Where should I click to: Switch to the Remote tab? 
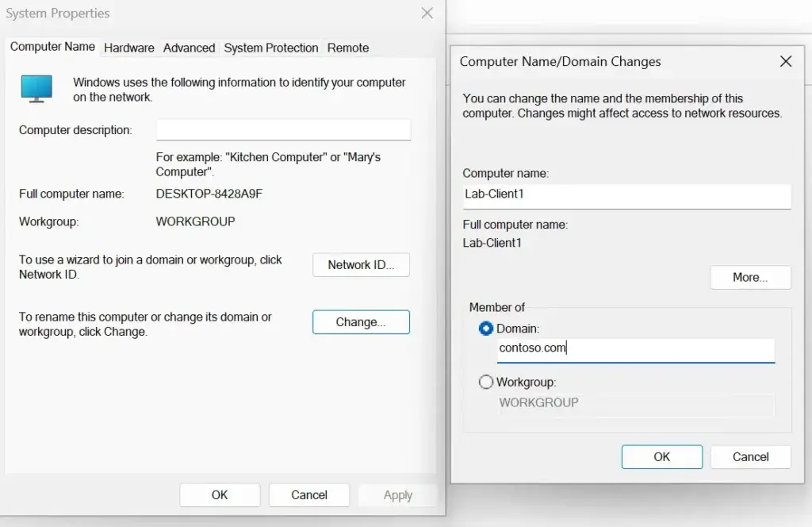[x=348, y=48]
